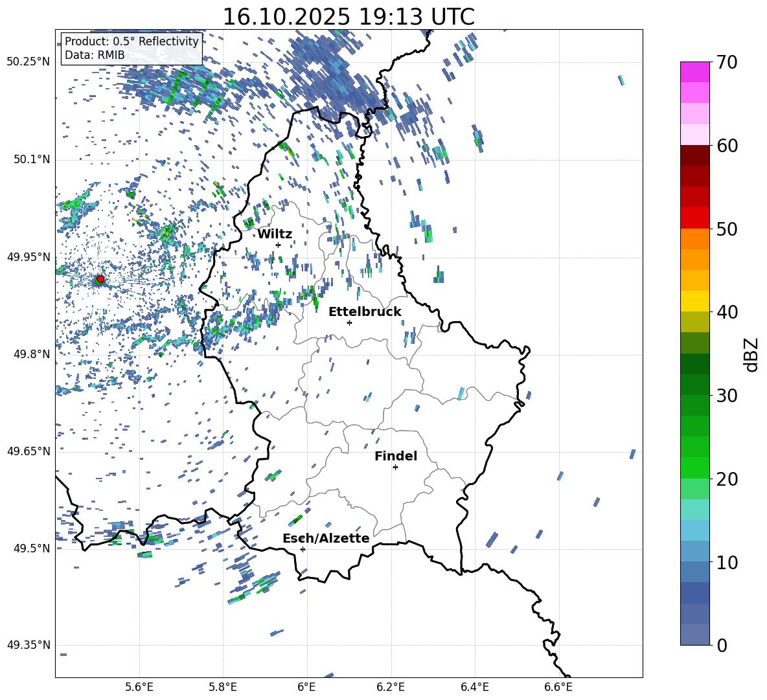This screenshot has height=700, width=767.
Task: Click the colorbar tick label 50
Action: coord(727,229)
